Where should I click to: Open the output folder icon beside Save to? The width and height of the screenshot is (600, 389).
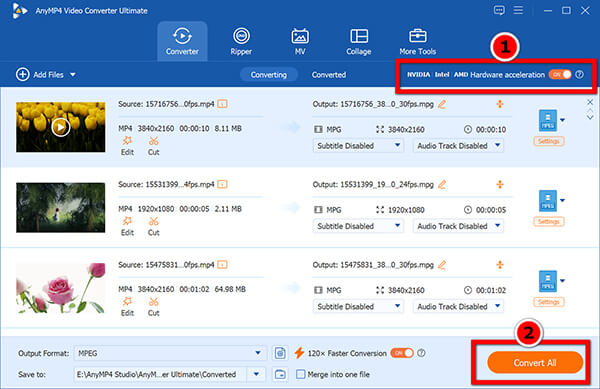pyautogui.click(x=280, y=374)
